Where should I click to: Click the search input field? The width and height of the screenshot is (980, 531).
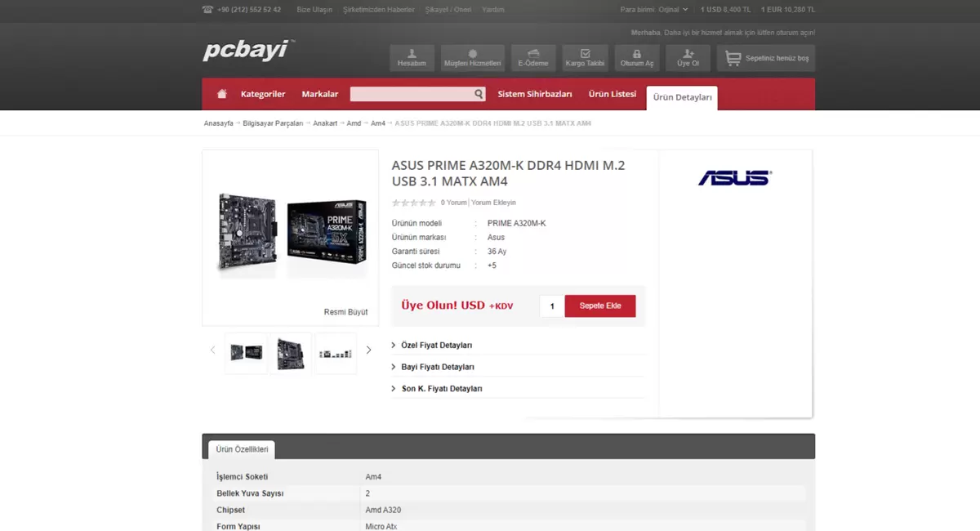click(412, 94)
